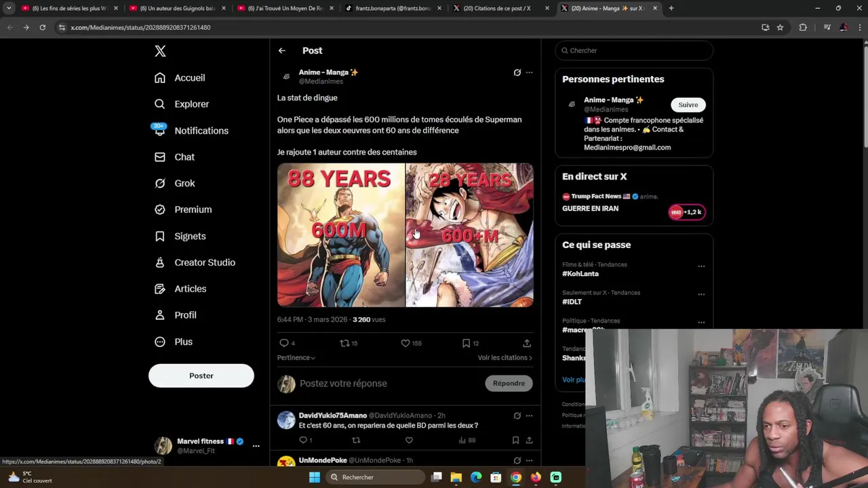Share DavidYukio75Amano's comment
868x488 pixels.
point(529,441)
